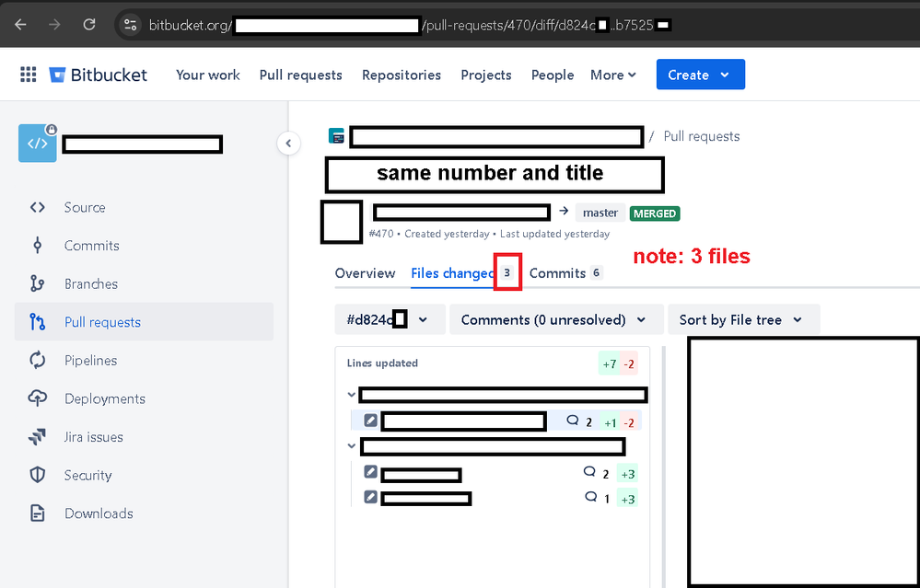
Task: Go back with the browser back arrow
Action: tap(20, 25)
